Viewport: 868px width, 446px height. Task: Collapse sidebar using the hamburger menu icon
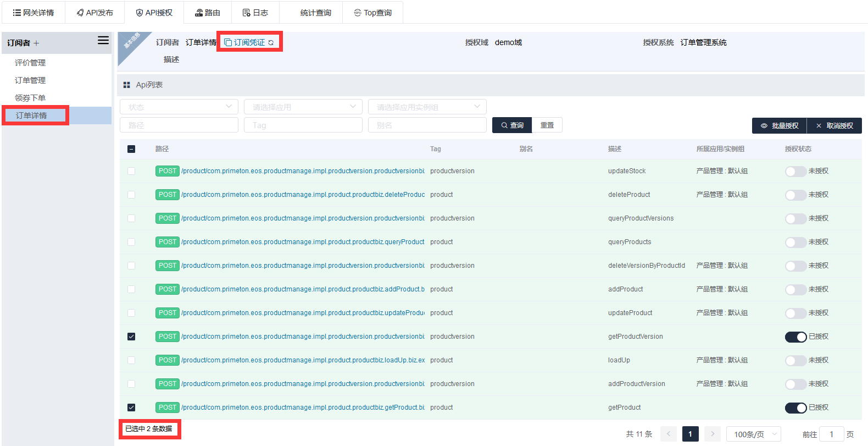[103, 40]
